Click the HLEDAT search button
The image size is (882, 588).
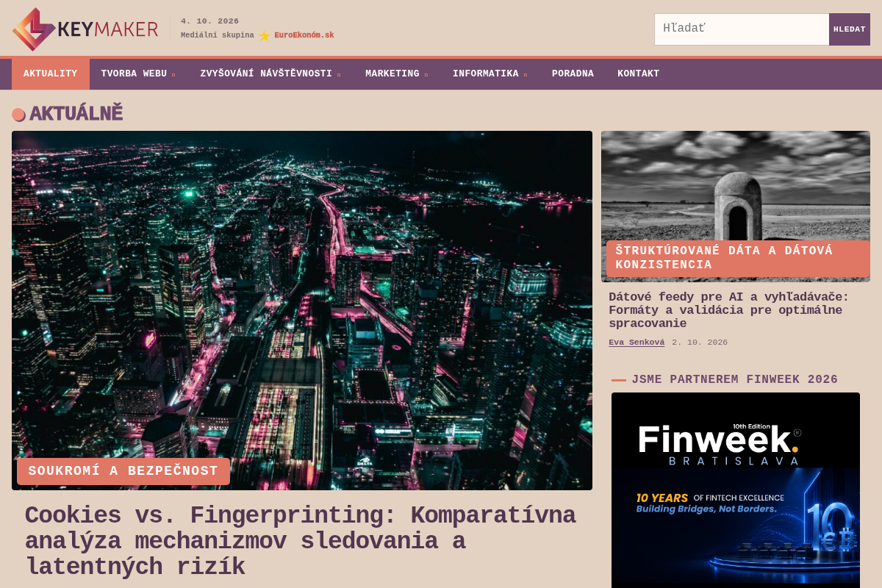pos(850,29)
